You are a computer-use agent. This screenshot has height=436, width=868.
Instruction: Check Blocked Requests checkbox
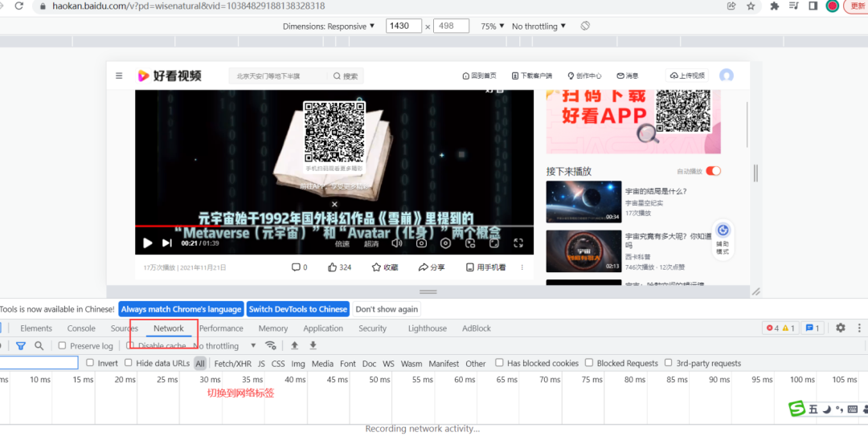point(589,363)
